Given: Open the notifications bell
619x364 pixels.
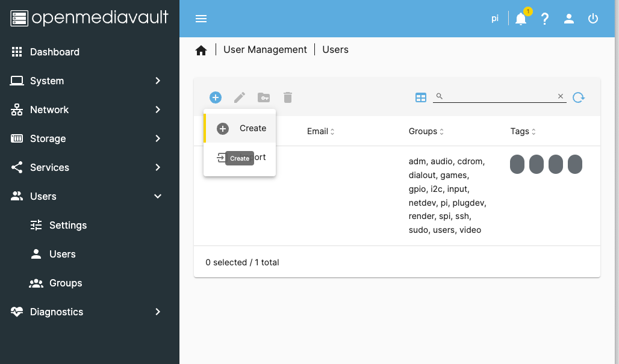Looking at the screenshot, I should tap(521, 19).
